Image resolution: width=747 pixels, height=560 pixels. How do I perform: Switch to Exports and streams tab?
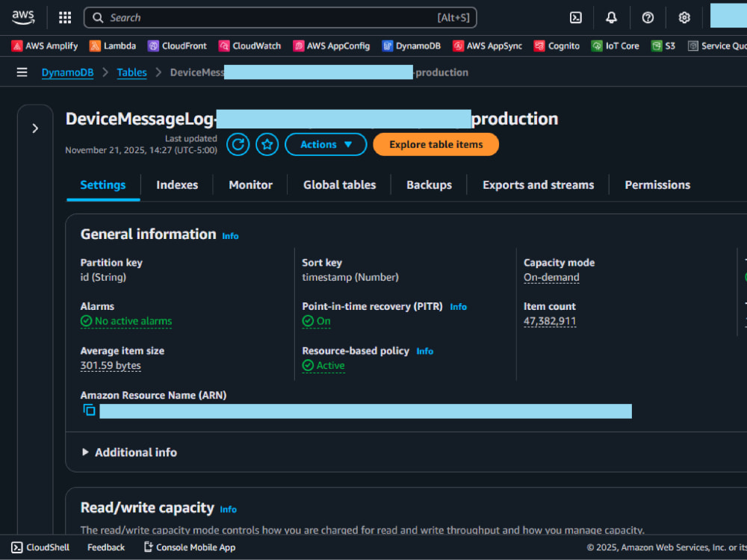pos(538,185)
